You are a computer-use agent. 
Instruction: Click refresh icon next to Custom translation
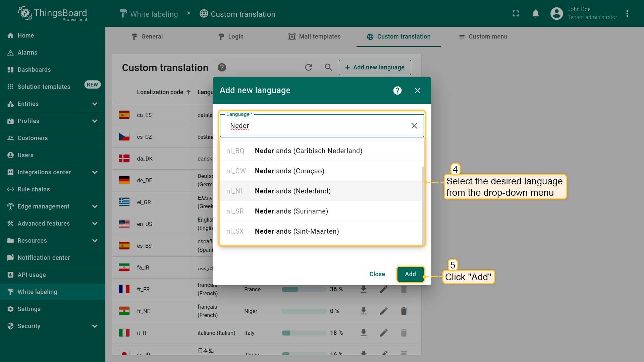click(x=309, y=67)
